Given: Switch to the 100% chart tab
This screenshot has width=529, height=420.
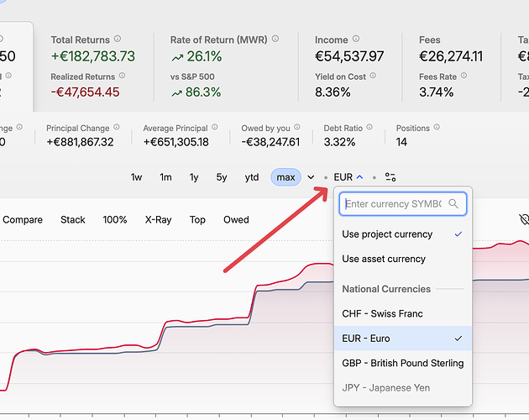Looking at the screenshot, I should click(x=115, y=220).
